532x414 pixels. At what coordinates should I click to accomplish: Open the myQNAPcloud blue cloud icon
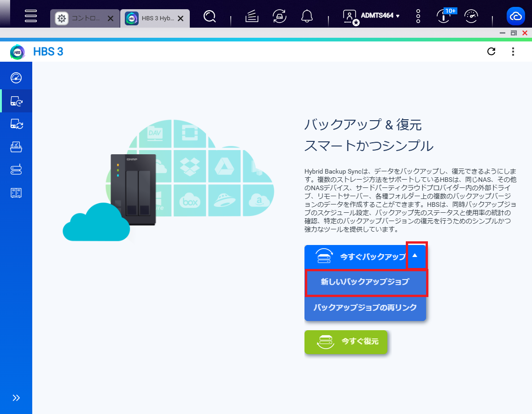[x=516, y=16]
